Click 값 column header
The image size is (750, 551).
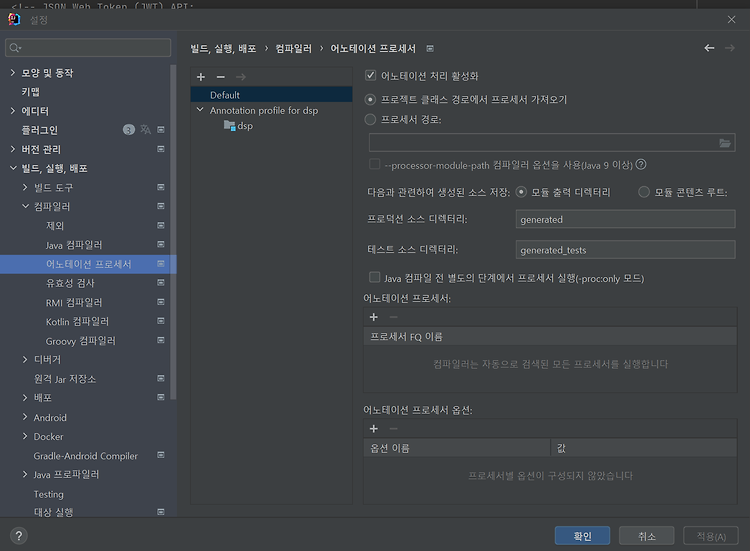point(644,448)
